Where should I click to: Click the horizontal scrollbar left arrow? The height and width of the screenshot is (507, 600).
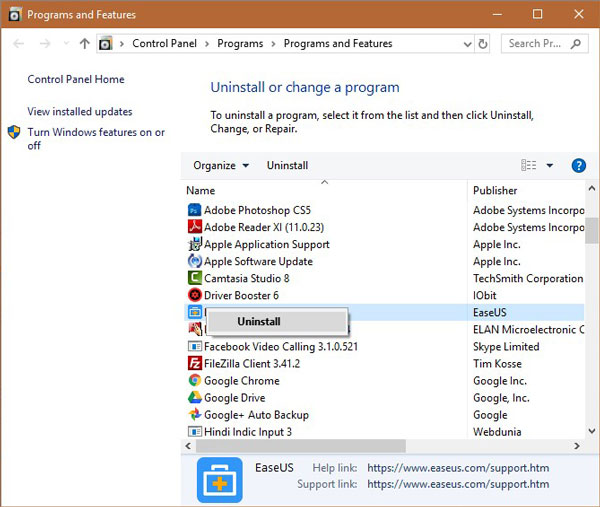(188, 446)
